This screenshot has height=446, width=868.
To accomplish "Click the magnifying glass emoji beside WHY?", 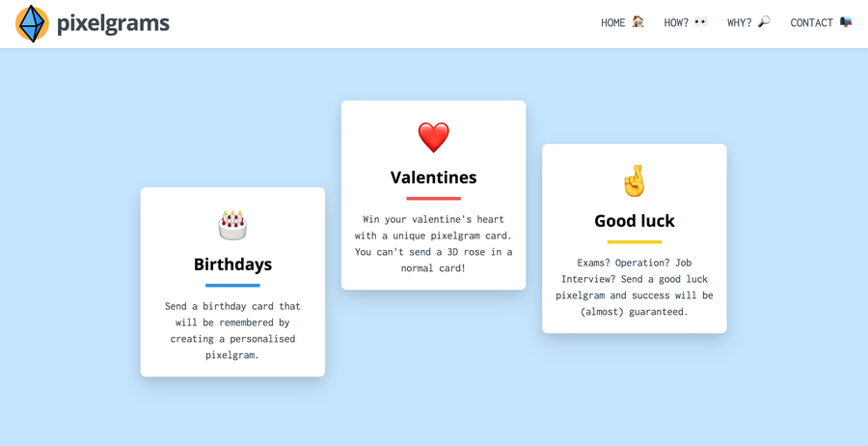I will point(764,21).
